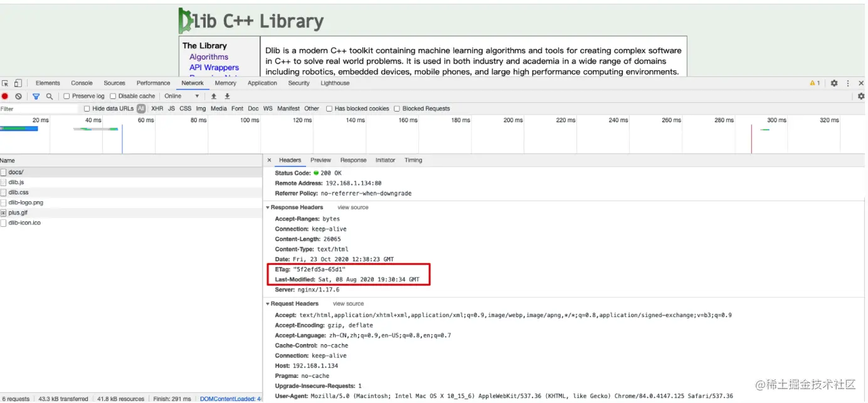868x403 pixels.
Task: Select the Network tab
Action: click(x=193, y=83)
